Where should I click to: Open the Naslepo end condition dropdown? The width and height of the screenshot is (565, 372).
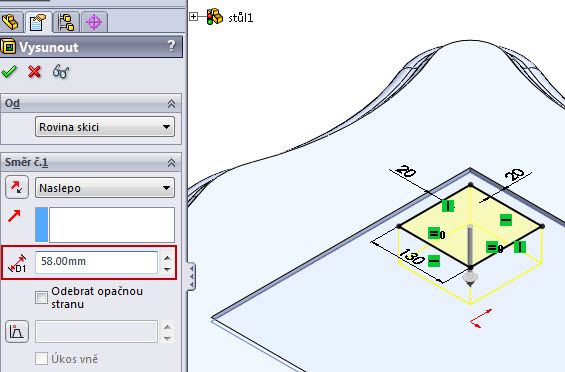tap(105, 188)
